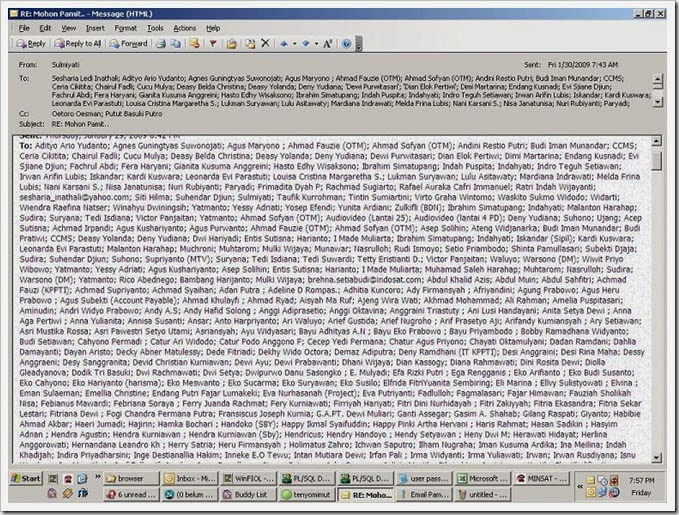The image size is (679, 515).
Task: Click message envelope icon in title bar
Action: [x=14, y=14]
